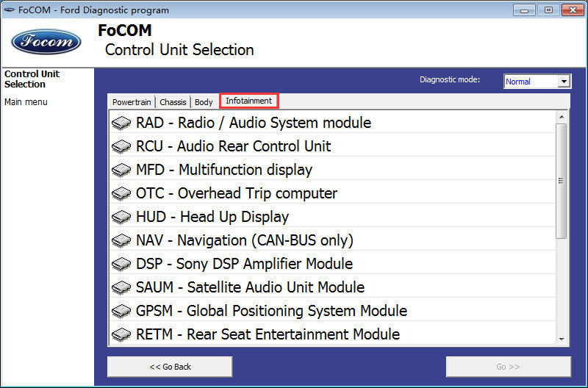Image resolution: width=588 pixels, height=388 pixels.
Task: Select SAUM Satellite Audio Unit Module entry
Action: click(332, 287)
